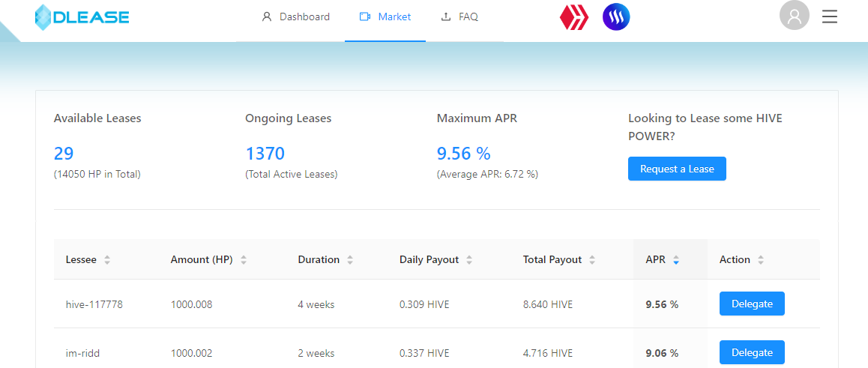Open the DLEASE logo home link
868x368 pixels.
[82, 17]
